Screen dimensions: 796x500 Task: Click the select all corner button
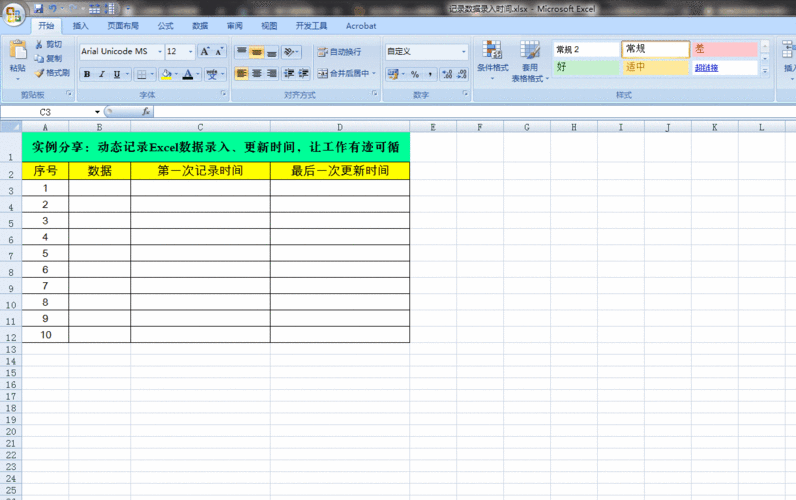(11, 127)
